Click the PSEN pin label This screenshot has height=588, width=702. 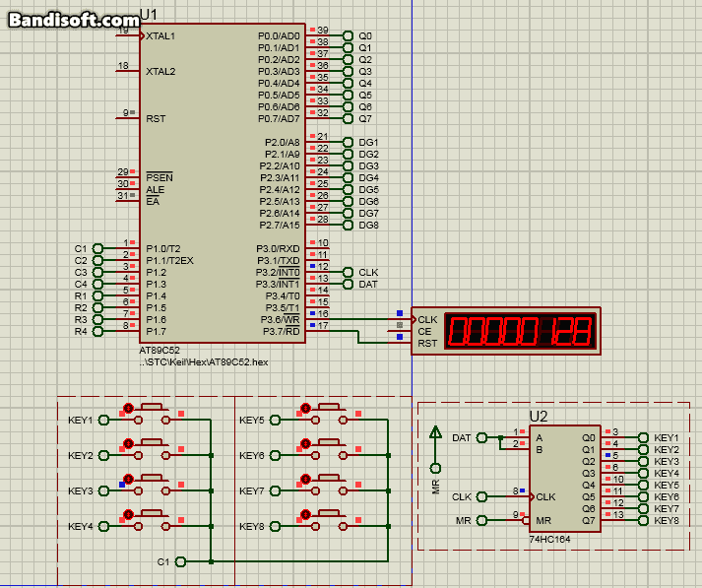click(x=160, y=177)
